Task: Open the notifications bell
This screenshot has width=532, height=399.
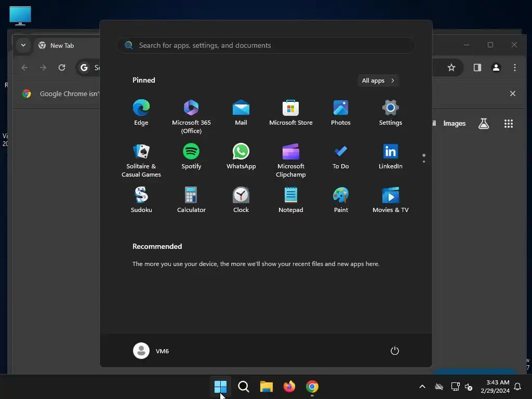Action: click(518, 387)
